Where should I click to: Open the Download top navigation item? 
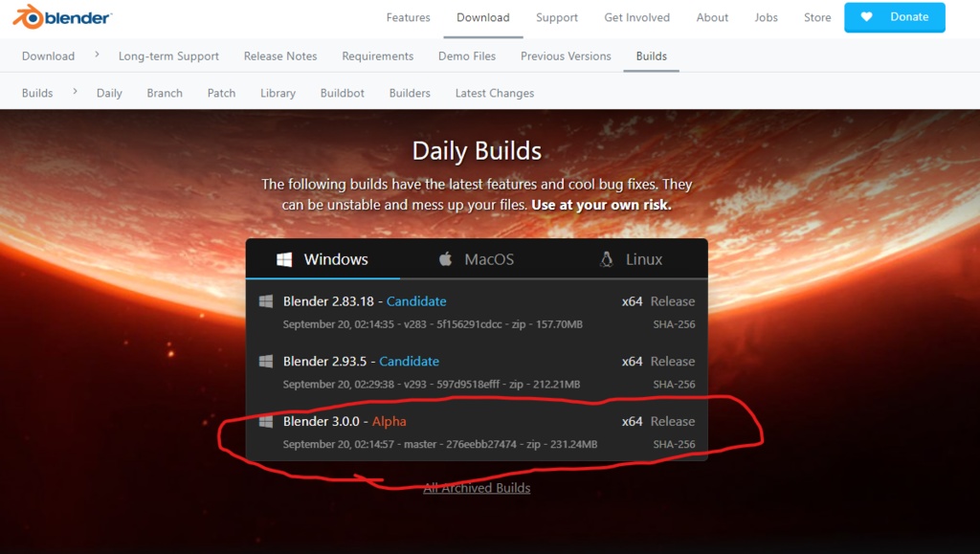click(483, 17)
